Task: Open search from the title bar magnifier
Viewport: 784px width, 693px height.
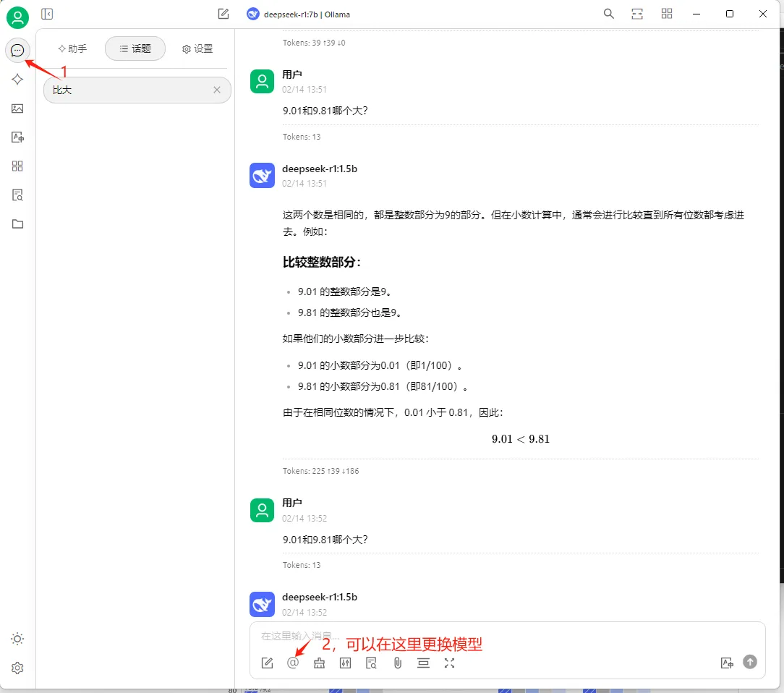Action: [x=608, y=14]
